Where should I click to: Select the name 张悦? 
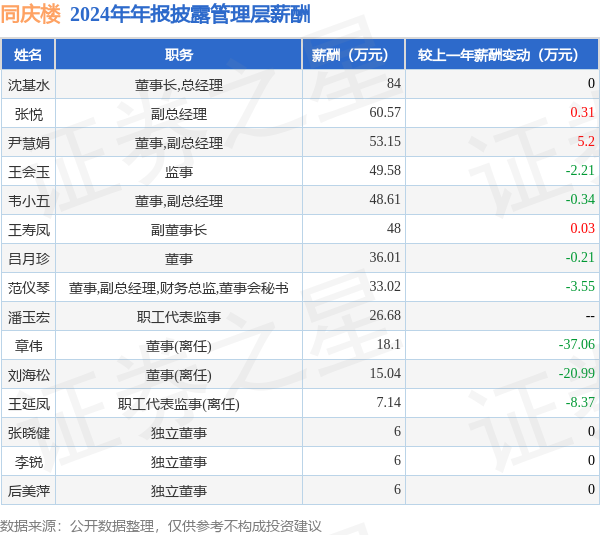(x=29, y=114)
